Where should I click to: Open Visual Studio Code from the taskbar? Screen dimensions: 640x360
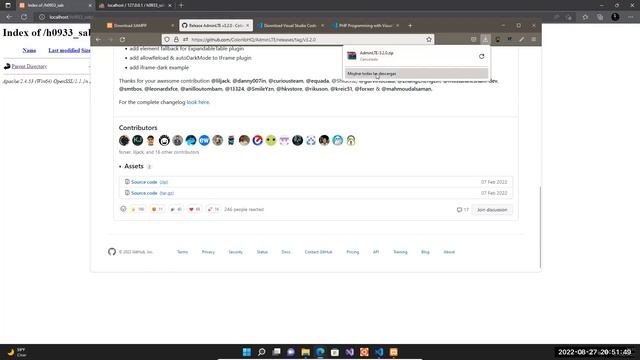point(379,352)
